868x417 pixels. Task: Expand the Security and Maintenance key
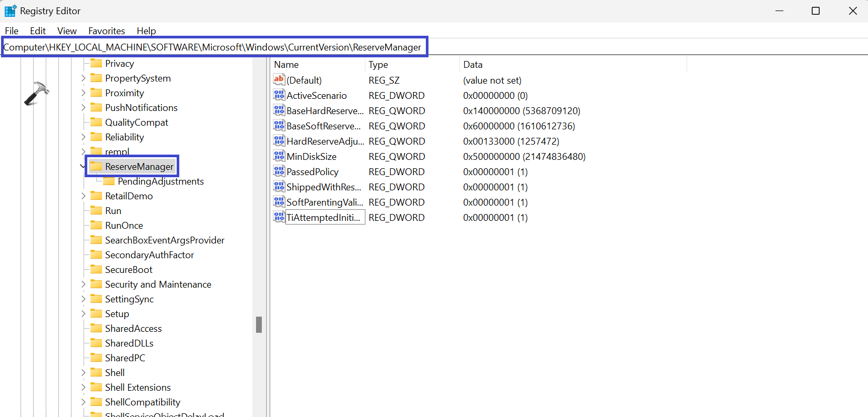(83, 284)
